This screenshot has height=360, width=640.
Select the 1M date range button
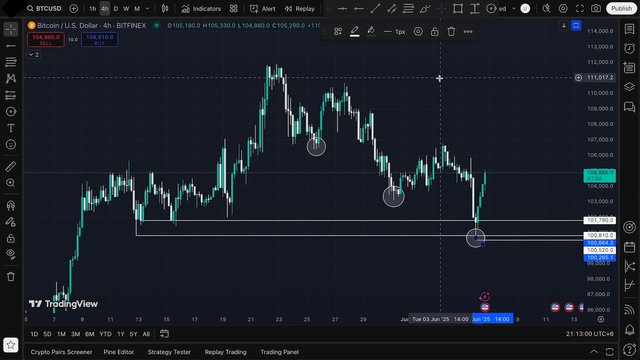pos(61,334)
